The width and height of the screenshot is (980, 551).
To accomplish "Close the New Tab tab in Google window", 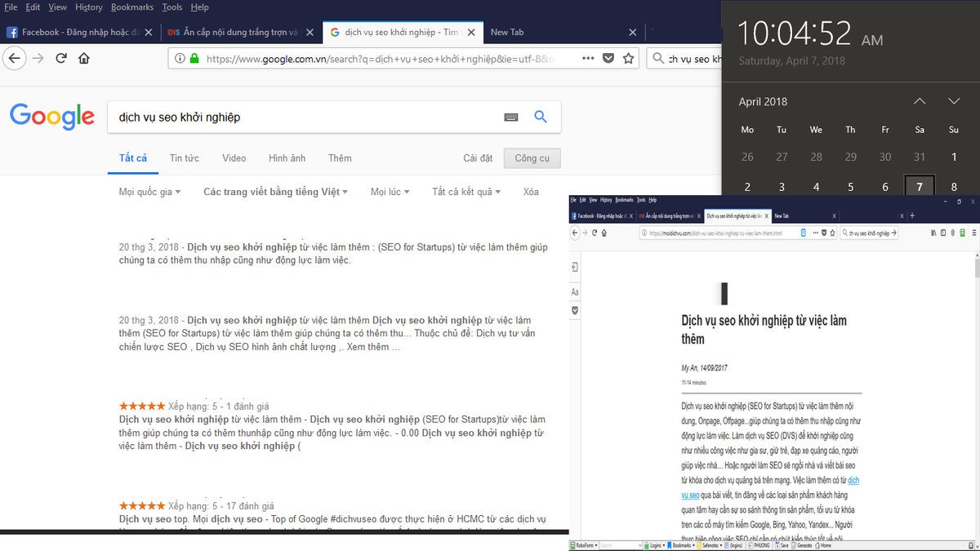I will tap(632, 33).
